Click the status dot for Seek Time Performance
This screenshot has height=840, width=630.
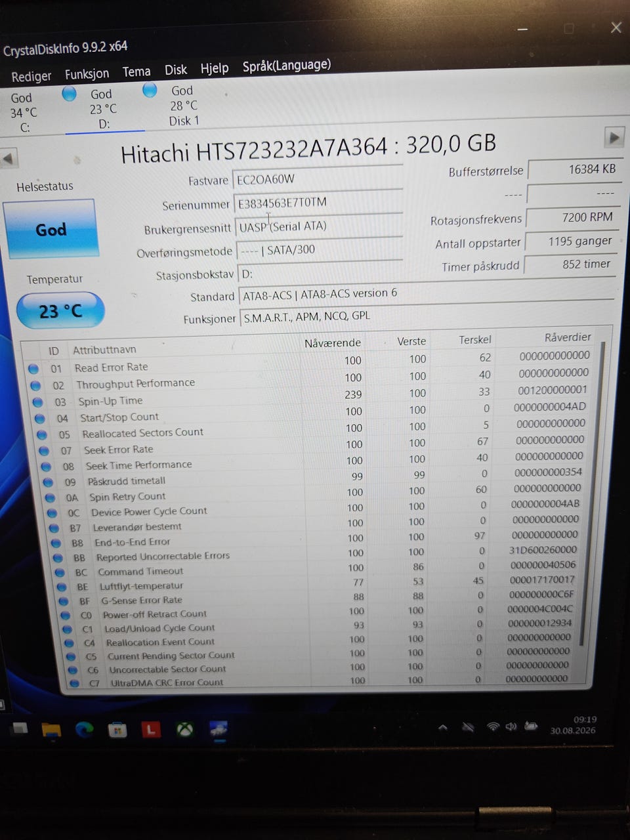click(x=46, y=467)
